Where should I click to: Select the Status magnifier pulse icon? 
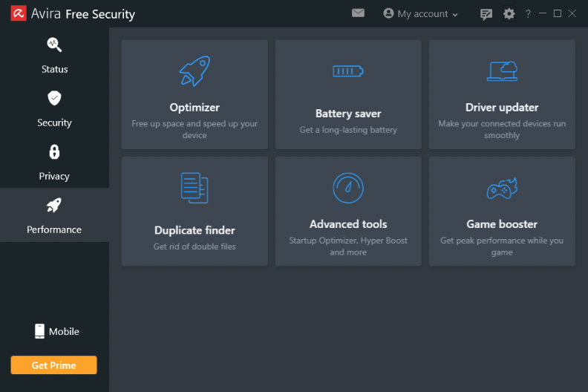click(x=54, y=45)
